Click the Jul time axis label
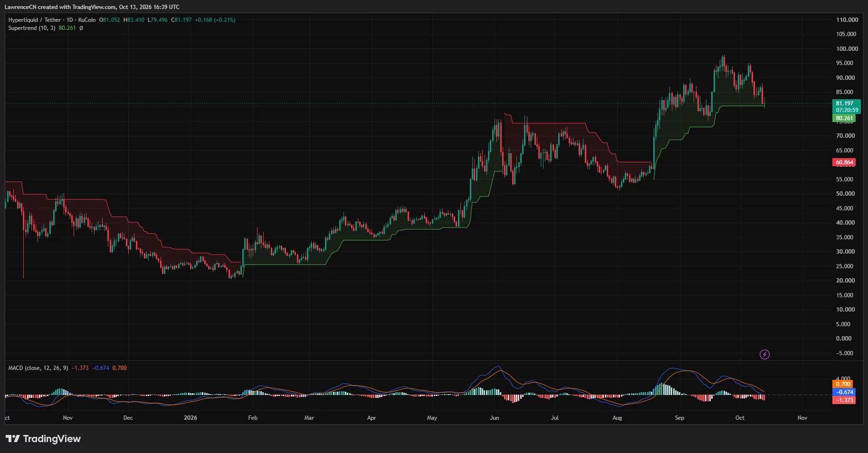 click(555, 418)
